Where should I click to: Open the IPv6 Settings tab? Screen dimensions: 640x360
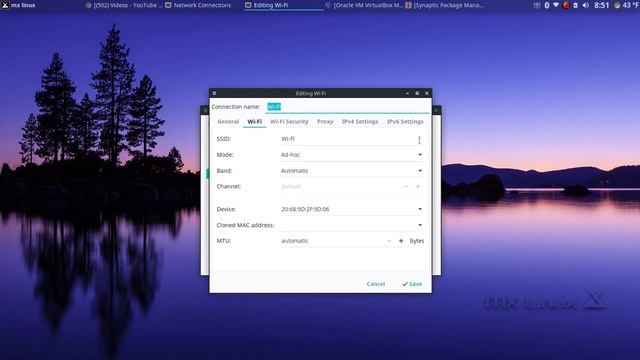click(x=405, y=122)
